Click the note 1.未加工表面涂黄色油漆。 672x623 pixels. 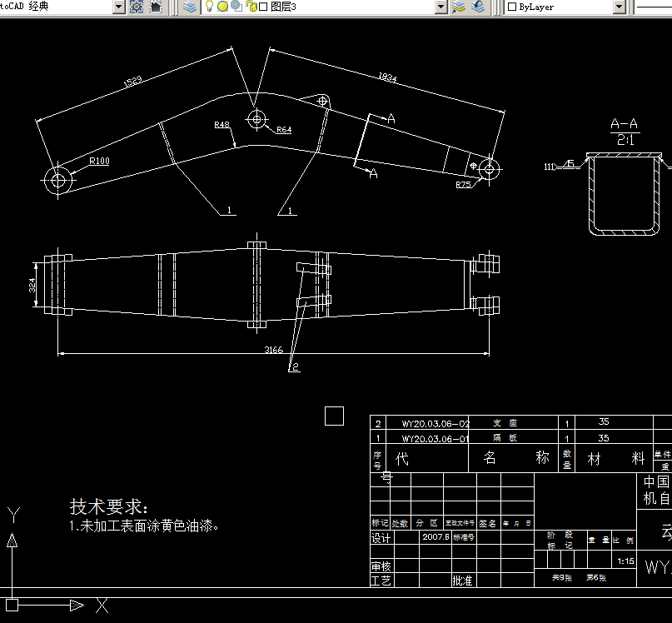(144, 526)
